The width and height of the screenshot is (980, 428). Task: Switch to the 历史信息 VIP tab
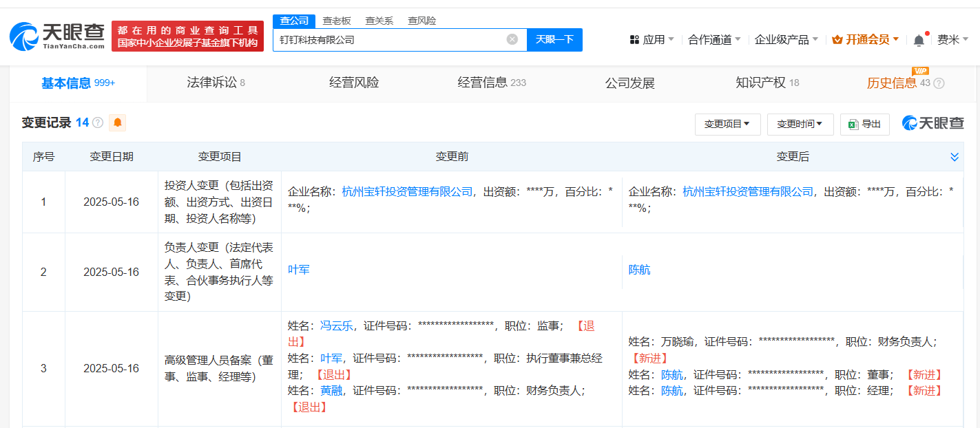[x=898, y=83]
